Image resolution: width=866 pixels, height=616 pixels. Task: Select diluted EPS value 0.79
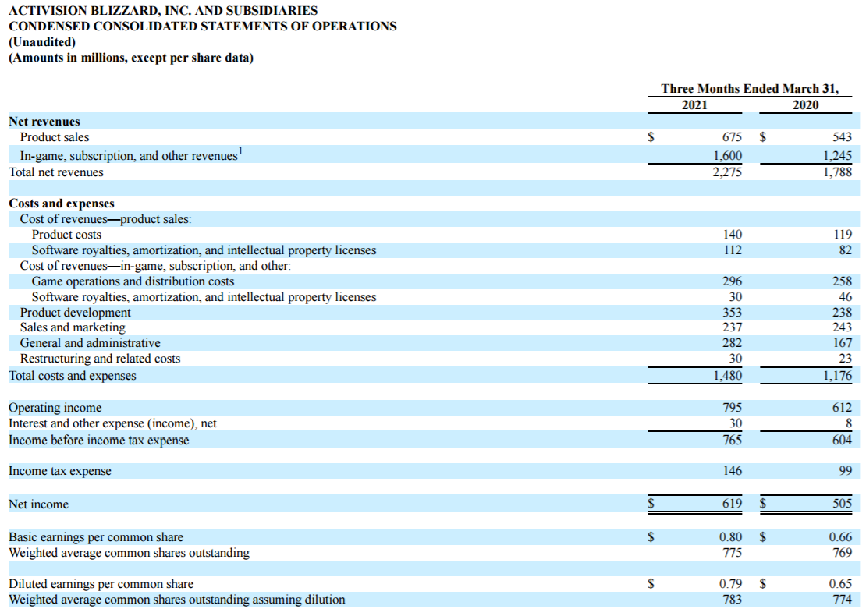coord(730,583)
